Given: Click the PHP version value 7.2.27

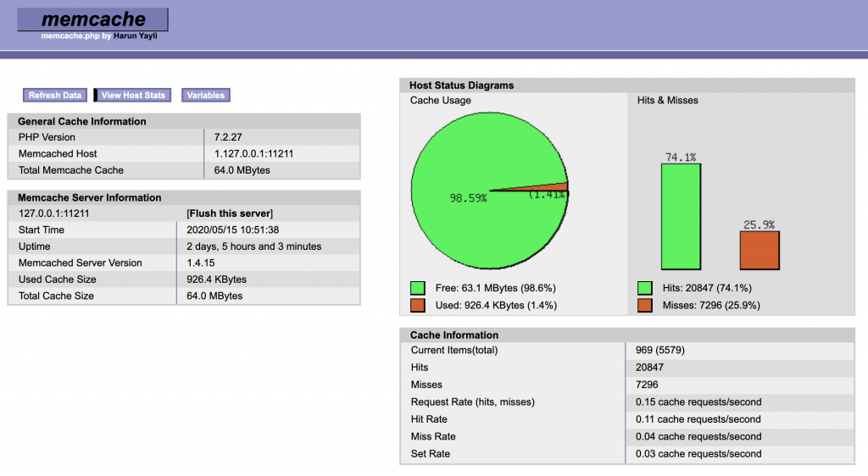Looking at the screenshot, I should pos(228,137).
